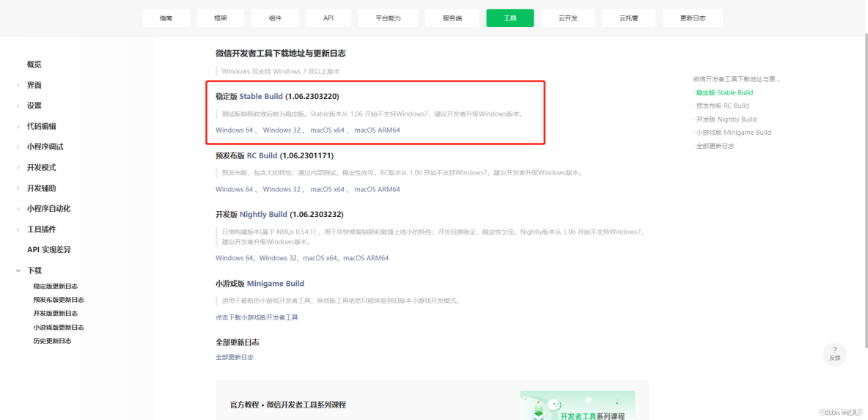
Task: Click the 微信开发者工具下载地址与更新日志 page heading
Action: coord(281,53)
